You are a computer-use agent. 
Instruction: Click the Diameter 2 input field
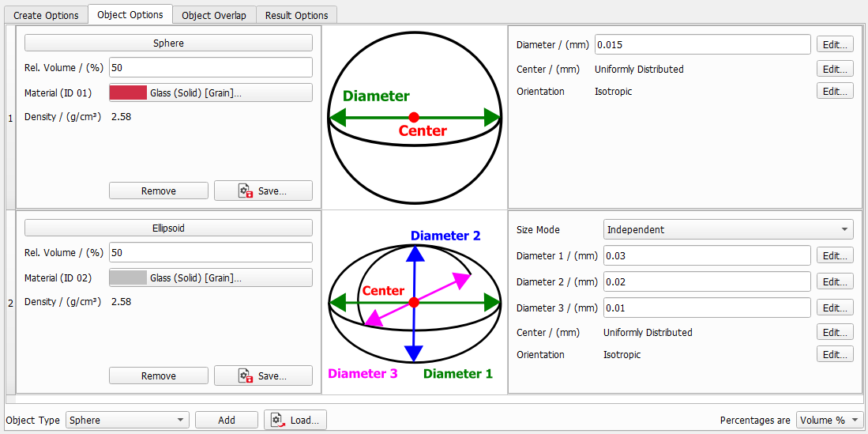[708, 281]
